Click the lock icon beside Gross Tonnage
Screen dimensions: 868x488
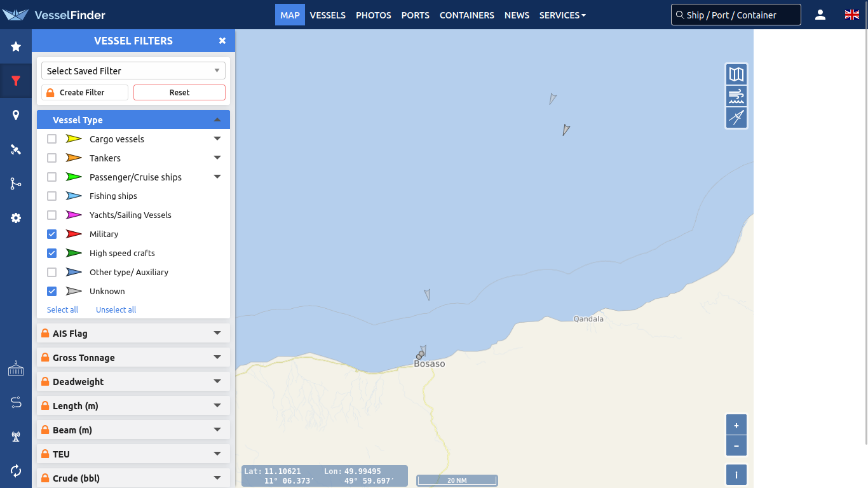coord(45,357)
